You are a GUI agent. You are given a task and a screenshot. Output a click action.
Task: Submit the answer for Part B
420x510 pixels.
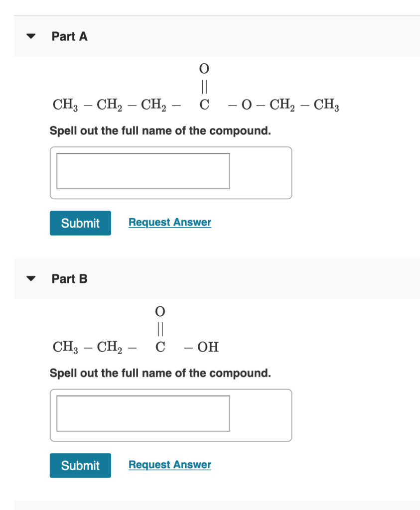[80, 465]
